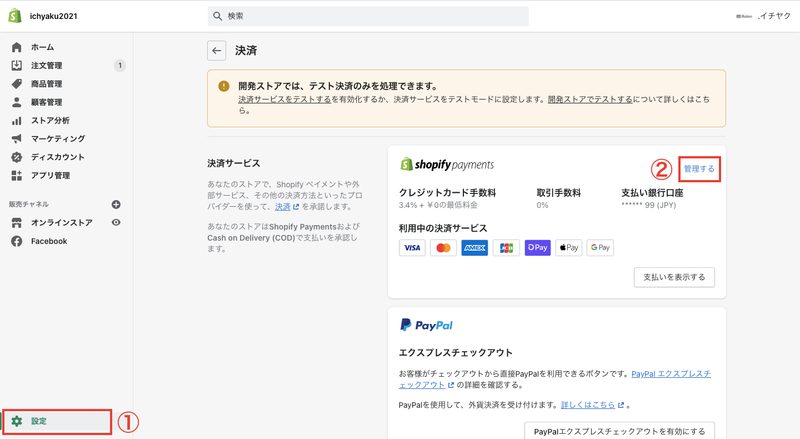View online store via eye icon
This screenshot has width=800, height=439.
[116, 223]
